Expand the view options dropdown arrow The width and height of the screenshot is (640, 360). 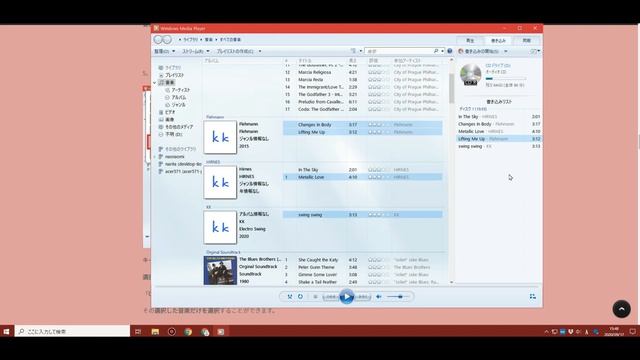361,51
